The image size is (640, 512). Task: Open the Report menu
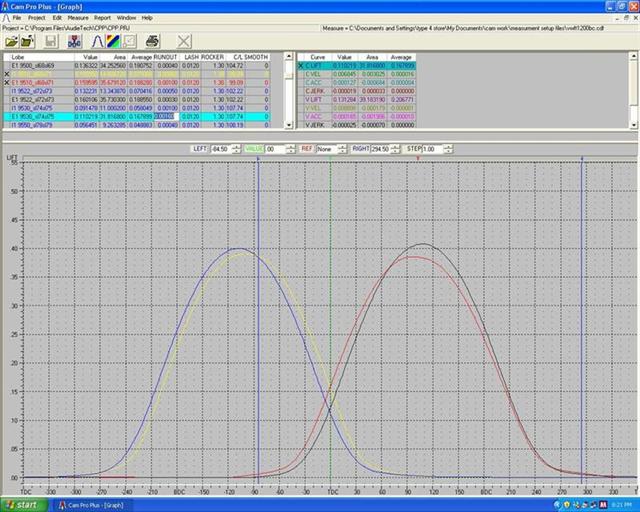(102, 18)
